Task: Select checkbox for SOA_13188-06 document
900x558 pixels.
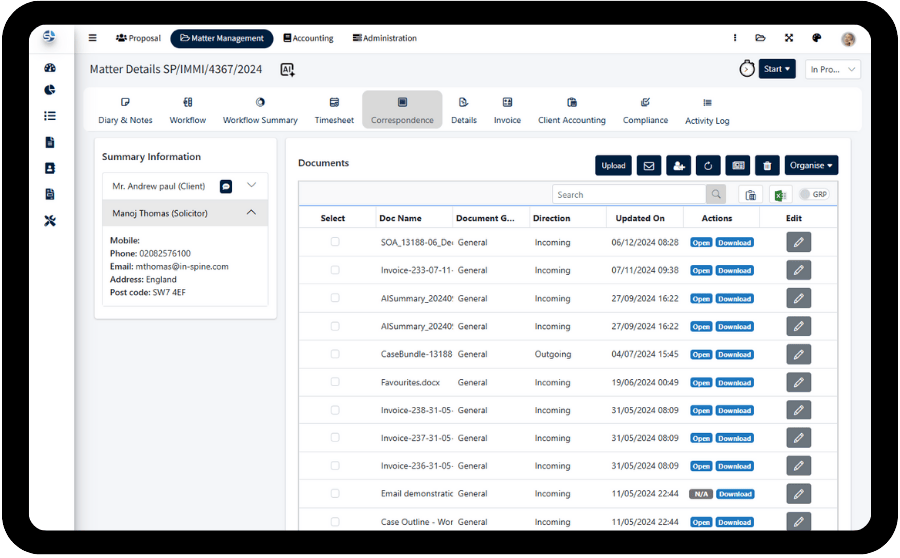Action: (335, 242)
